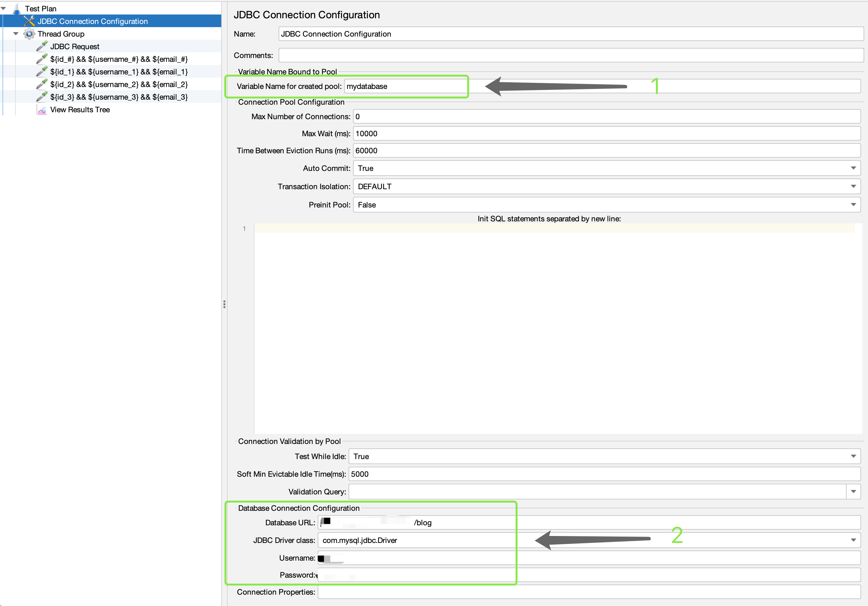This screenshot has width=868, height=606.
Task: Click the Thread Group gear icon
Action: tap(29, 34)
